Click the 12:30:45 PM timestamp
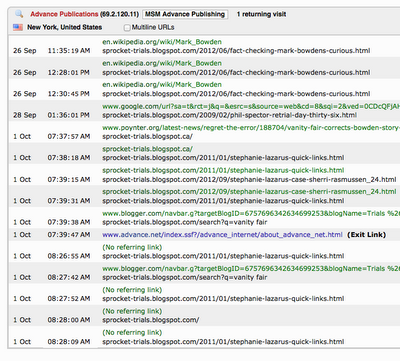 tap(69, 94)
